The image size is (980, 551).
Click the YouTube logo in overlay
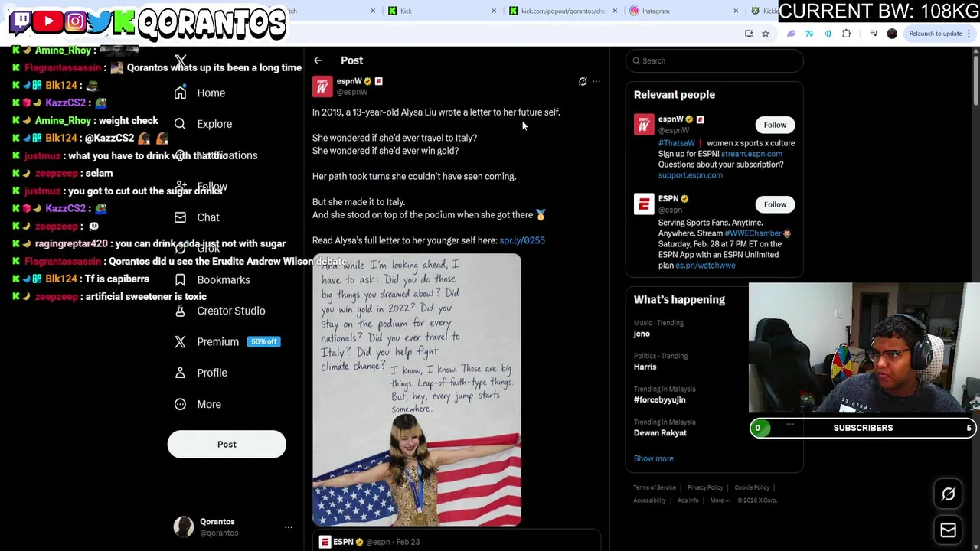(47, 21)
